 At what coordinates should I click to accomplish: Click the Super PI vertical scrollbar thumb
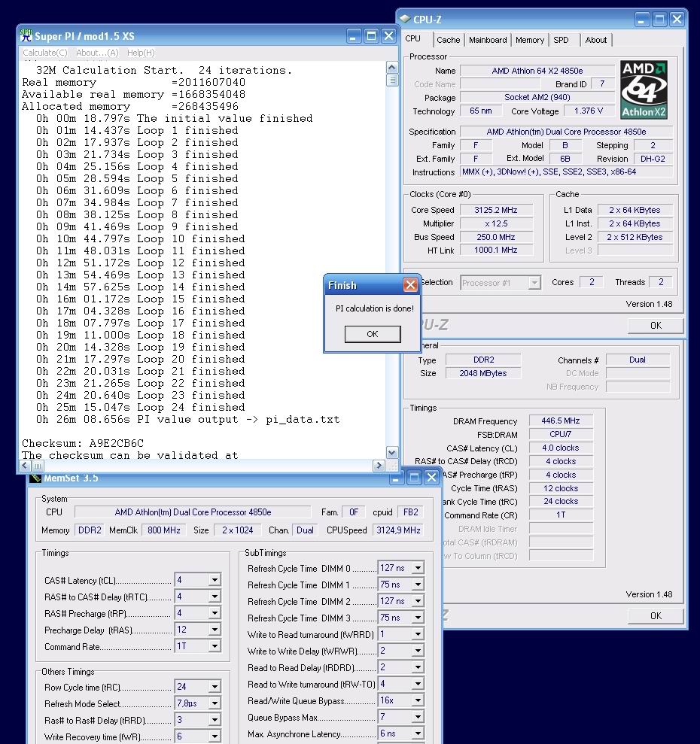392,80
